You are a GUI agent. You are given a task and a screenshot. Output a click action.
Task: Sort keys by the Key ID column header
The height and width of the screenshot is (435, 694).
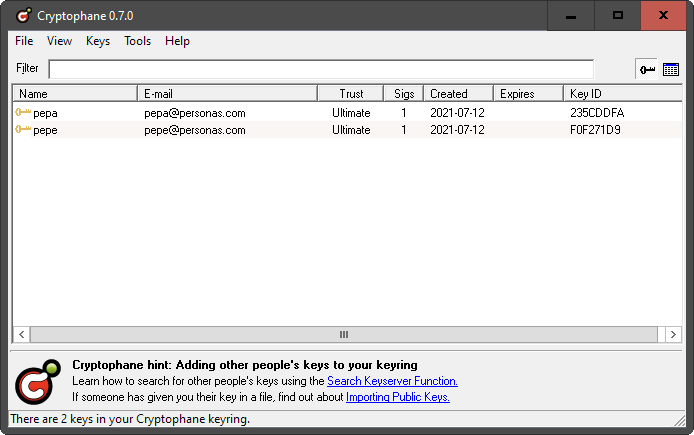623,94
